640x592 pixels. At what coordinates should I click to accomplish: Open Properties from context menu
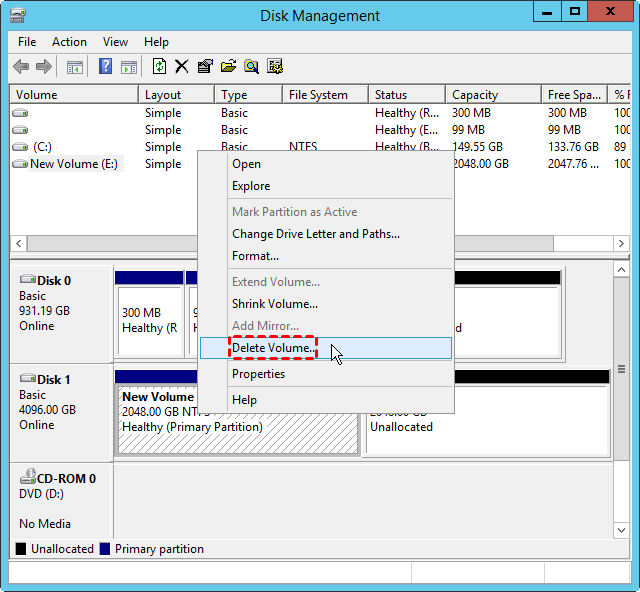click(326, 374)
